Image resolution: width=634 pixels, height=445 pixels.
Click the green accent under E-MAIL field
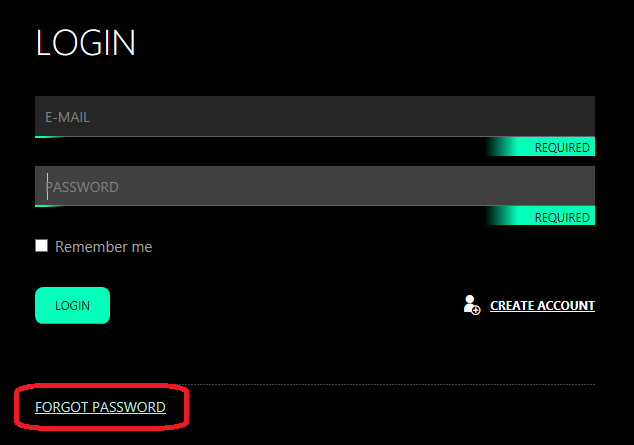click(49, 137)
